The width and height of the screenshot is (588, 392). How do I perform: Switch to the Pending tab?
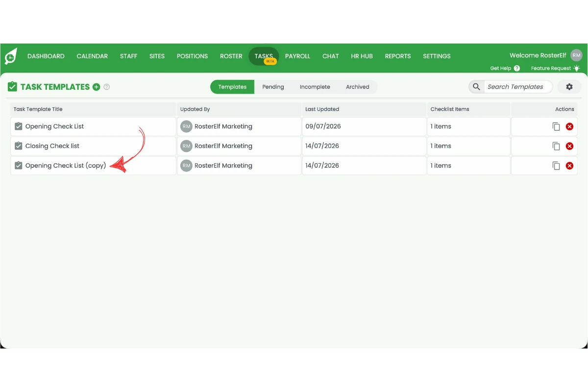[x=273, y=87]
